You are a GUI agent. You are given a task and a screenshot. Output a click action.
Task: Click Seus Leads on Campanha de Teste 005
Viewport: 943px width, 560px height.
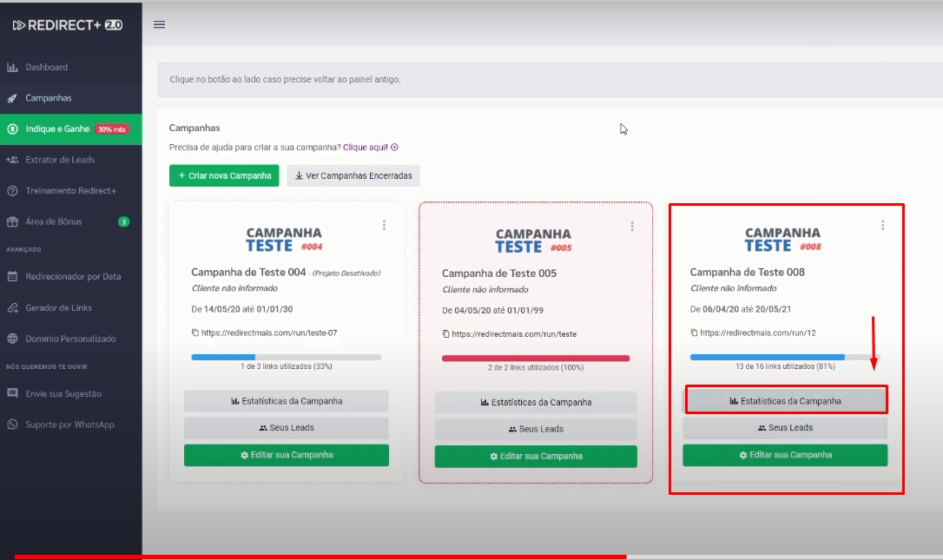[x=536, y=429]
